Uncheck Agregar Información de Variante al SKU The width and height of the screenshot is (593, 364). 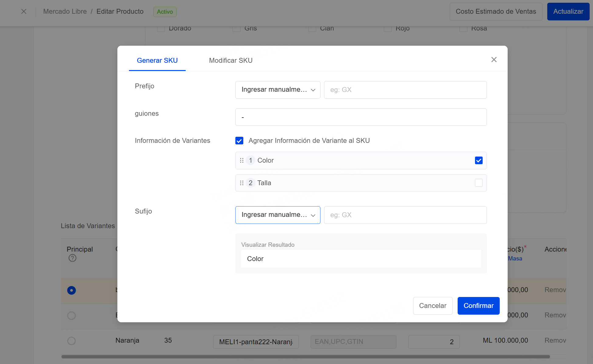[x=239, y=141]
